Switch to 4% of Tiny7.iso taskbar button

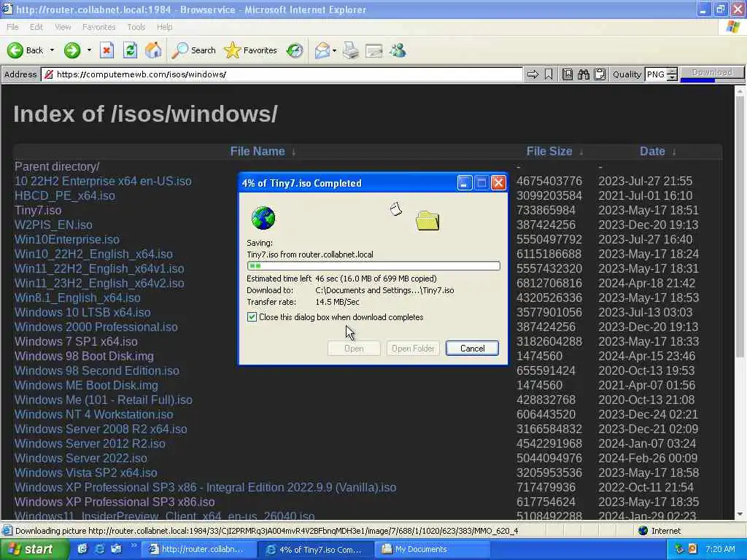[317, 549]
